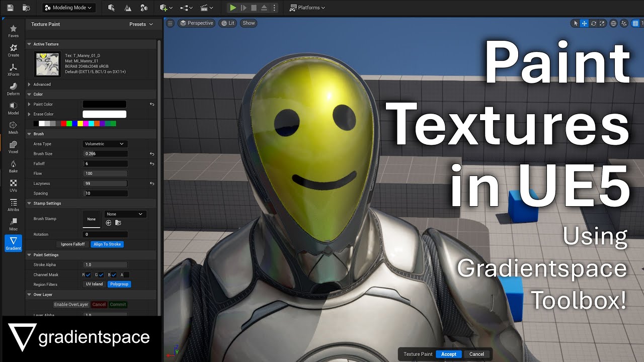Click the Eject player button
The height and width of the screenshot is (362, 644).
tap(264, 8)
